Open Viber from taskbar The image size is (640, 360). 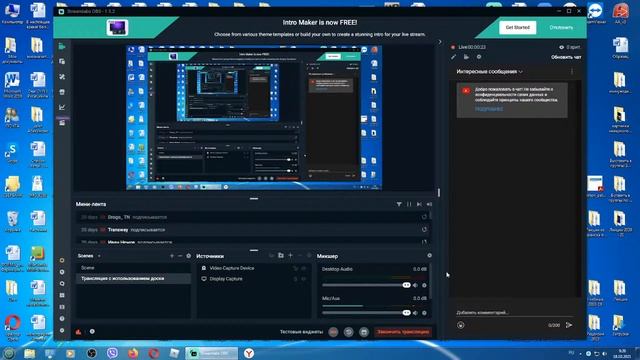point(112,353)
